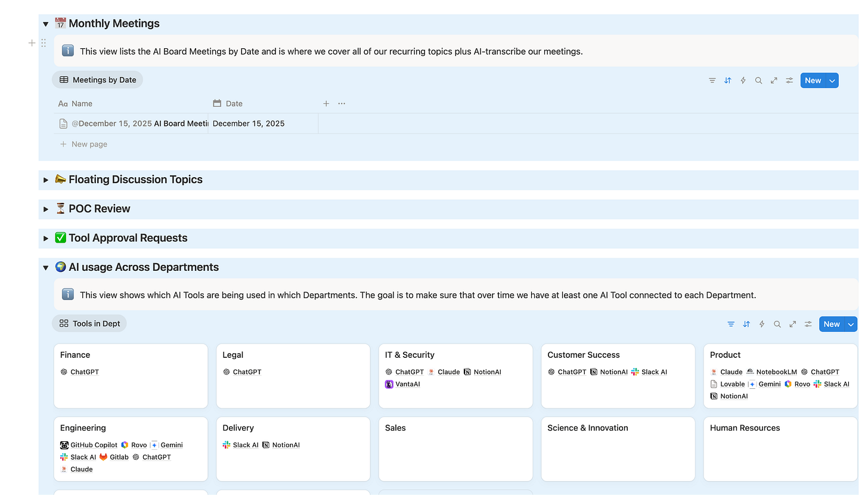The height and width of the screenshot is (495, 868).
Task: Open the Product department card
Action: pyautogui.click(x=780, y=376)
